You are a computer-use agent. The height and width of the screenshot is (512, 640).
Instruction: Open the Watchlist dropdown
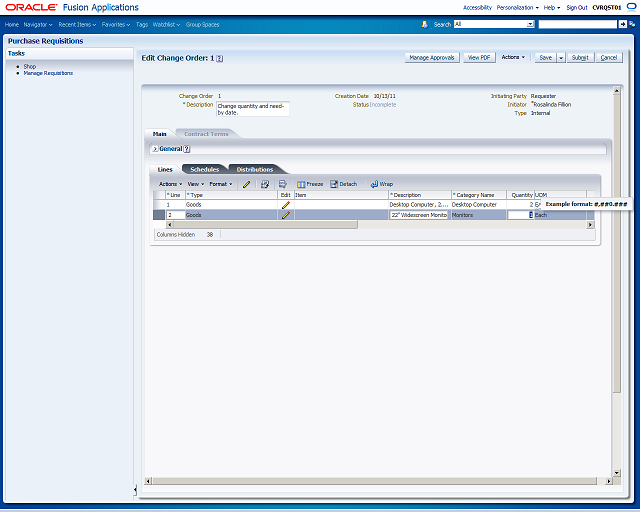pos(166,24)
